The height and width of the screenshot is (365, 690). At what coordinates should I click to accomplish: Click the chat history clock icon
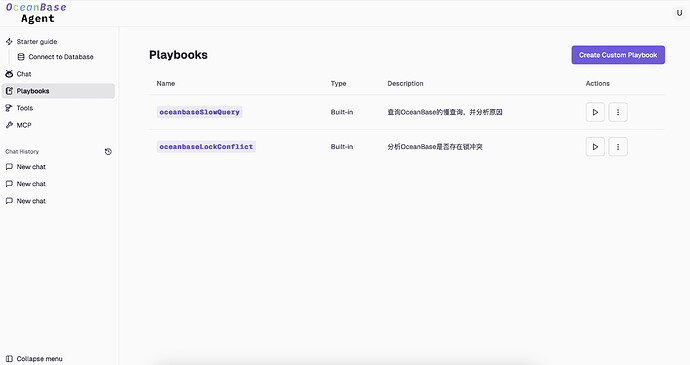(108, 151)
